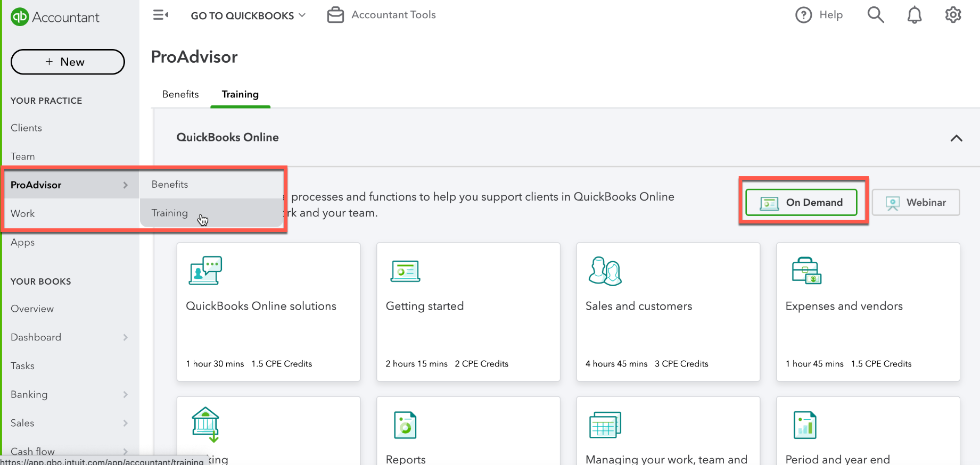Click the YOUR PRACTICE heading
Image resolution: width=980 pixels, height=465 pixels.
46,101
